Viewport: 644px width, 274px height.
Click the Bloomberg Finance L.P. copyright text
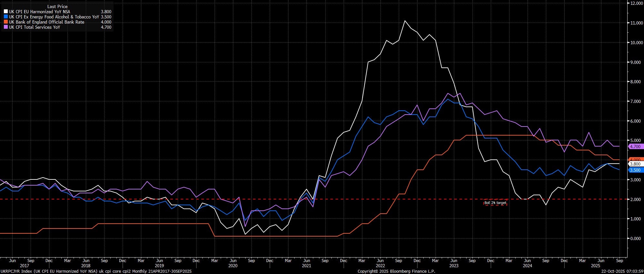(396, 271)
